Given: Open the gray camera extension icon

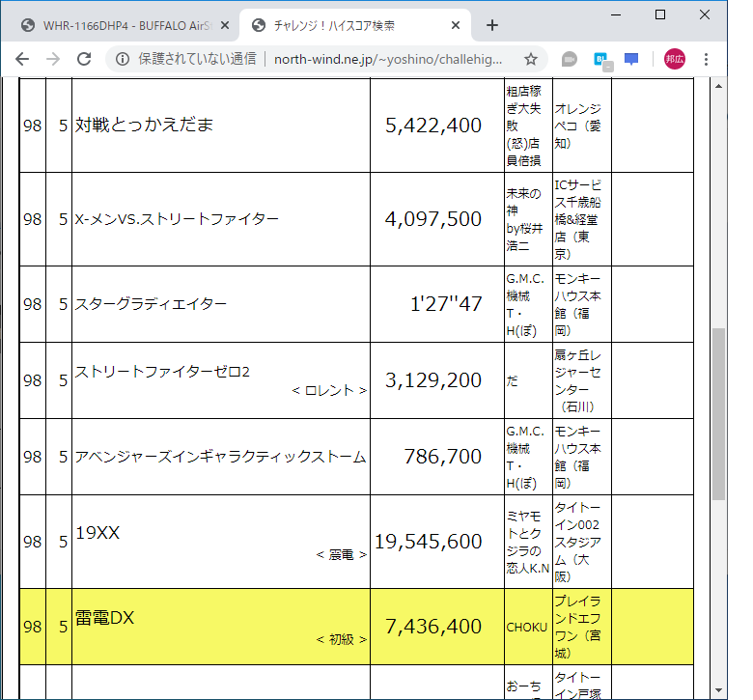Looking at the screenshot, I should click(569, 59).
